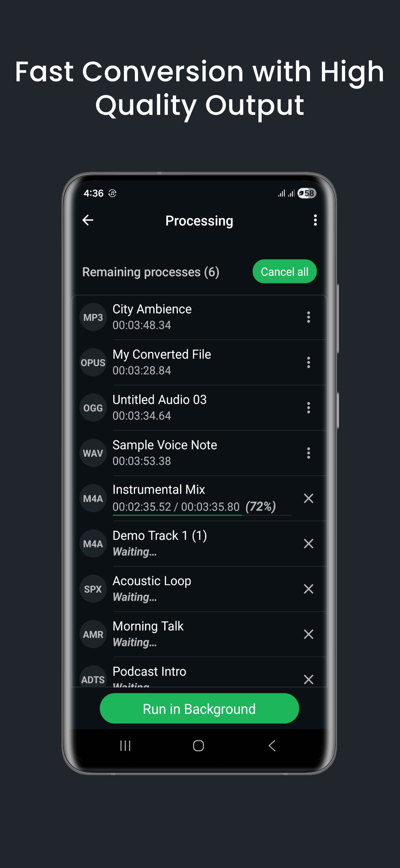The height and width of the screenshot is (868, 400).
Task: Click the WAV icon for Sample Voice Note
Action: (93, 453)
